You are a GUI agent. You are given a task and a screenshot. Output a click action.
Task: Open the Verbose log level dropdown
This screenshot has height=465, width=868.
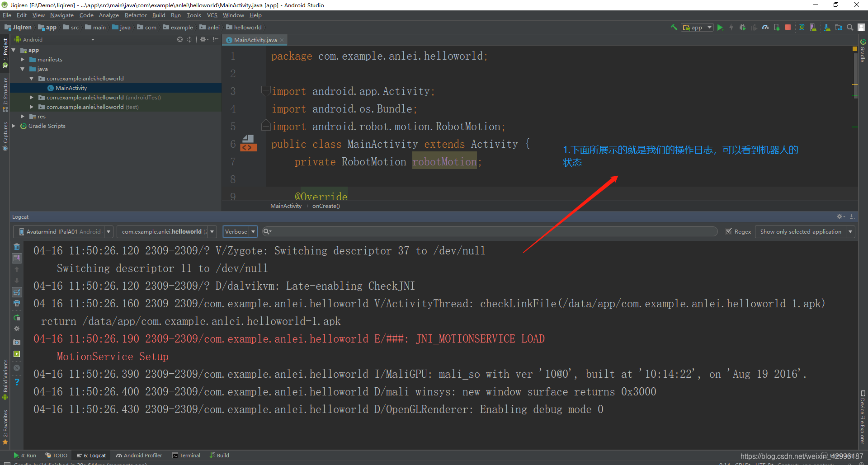[x=240, y=231]
